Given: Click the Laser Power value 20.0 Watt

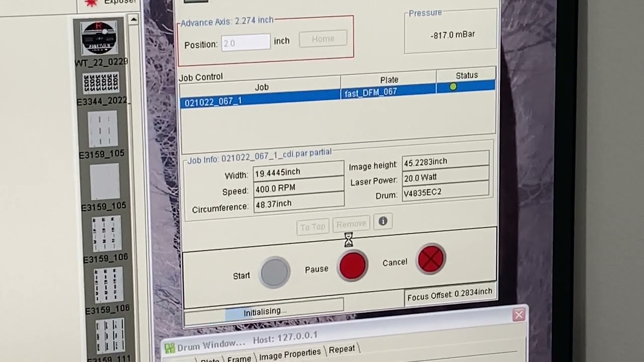Looking at the screenshot, I should [445, 177].
